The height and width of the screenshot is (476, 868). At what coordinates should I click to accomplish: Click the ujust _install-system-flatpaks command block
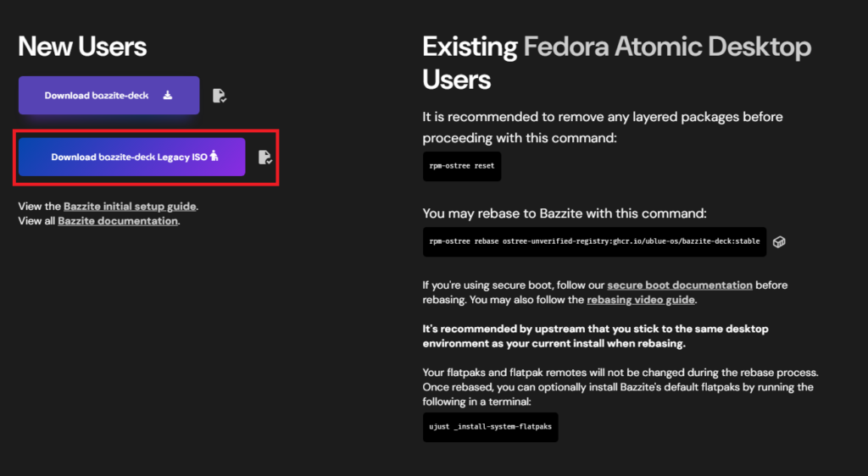[490, 427]
